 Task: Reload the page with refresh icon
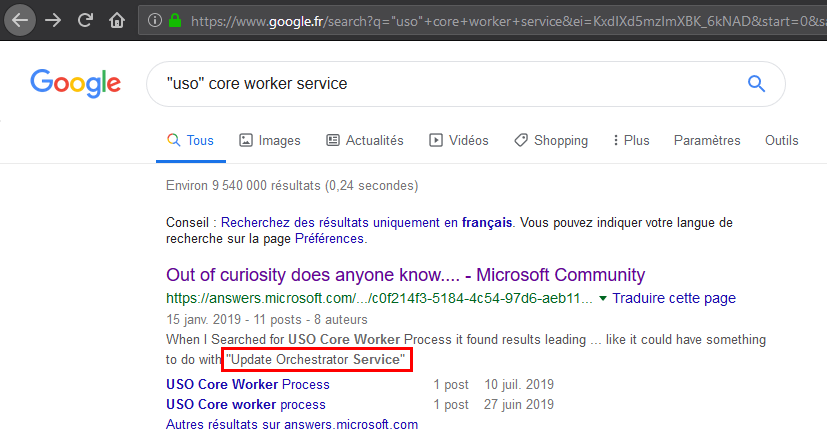85,19
